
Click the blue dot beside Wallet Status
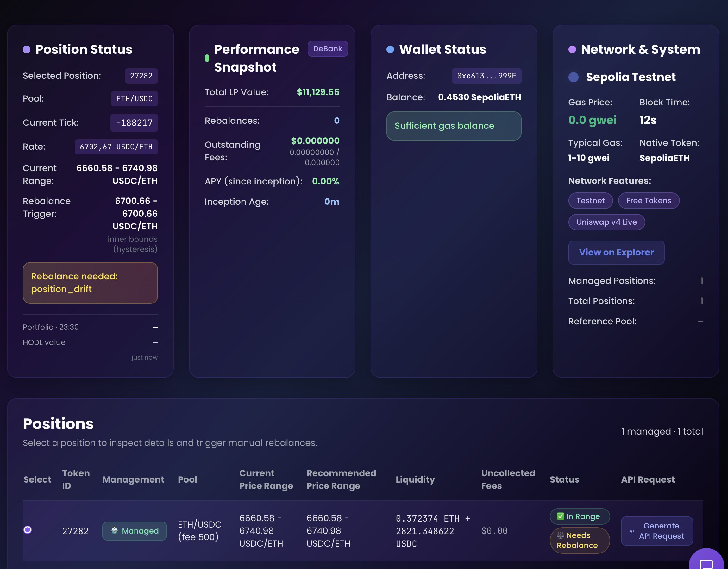[390, 49]
